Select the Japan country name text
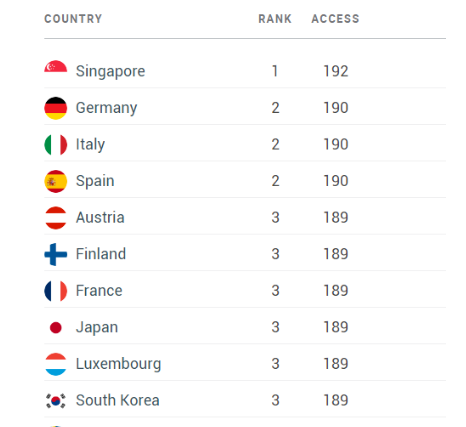 click(x=97, y=328)
